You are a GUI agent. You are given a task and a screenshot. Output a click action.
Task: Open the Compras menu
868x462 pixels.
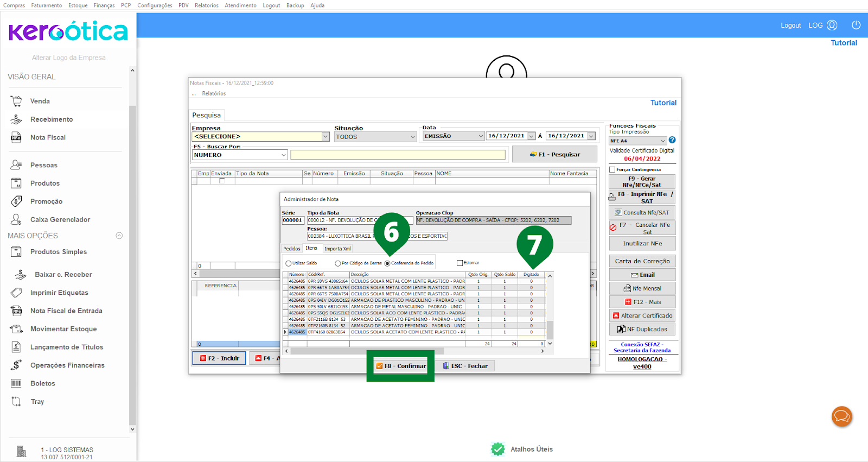pyautogui.click(x=14, y=5)
